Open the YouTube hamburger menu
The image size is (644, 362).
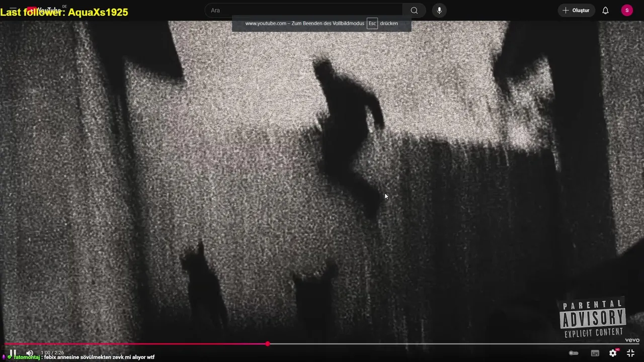pyautogui.click(x=13, y=10)
